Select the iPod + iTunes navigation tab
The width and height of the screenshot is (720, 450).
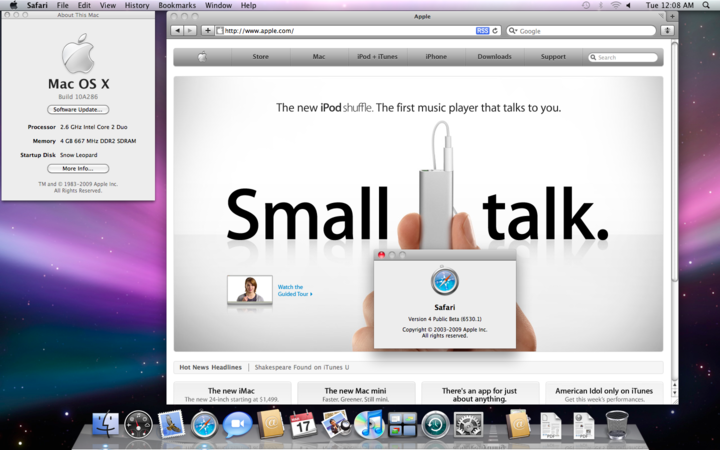coord(377,57)
